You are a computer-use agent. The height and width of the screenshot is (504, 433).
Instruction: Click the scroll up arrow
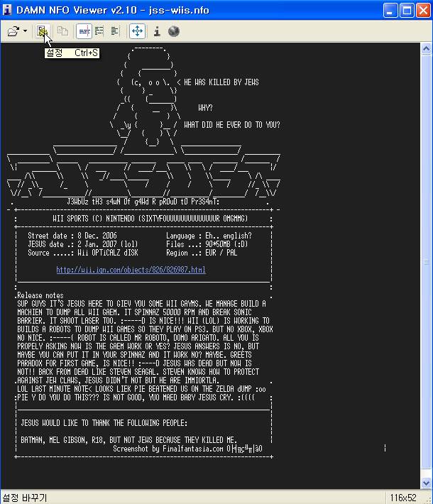426,49
